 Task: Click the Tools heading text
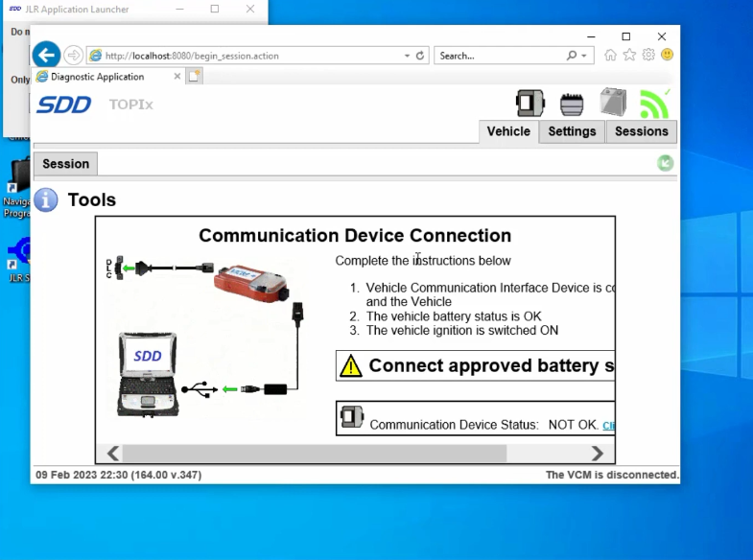(92, 199)
